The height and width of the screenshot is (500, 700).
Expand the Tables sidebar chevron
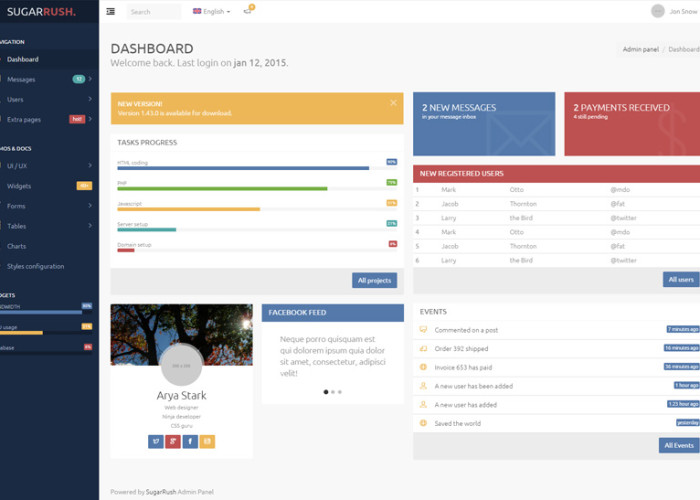(90, 226)
